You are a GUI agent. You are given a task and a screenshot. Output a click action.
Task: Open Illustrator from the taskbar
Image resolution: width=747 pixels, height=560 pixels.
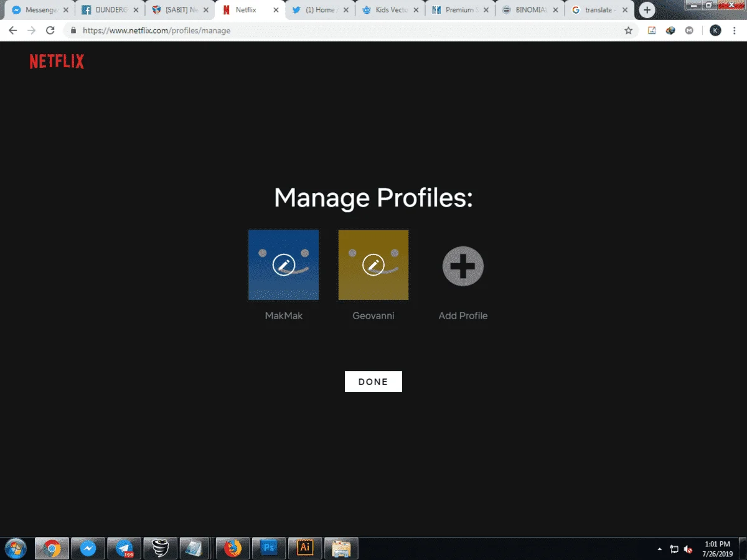point(305,548)
